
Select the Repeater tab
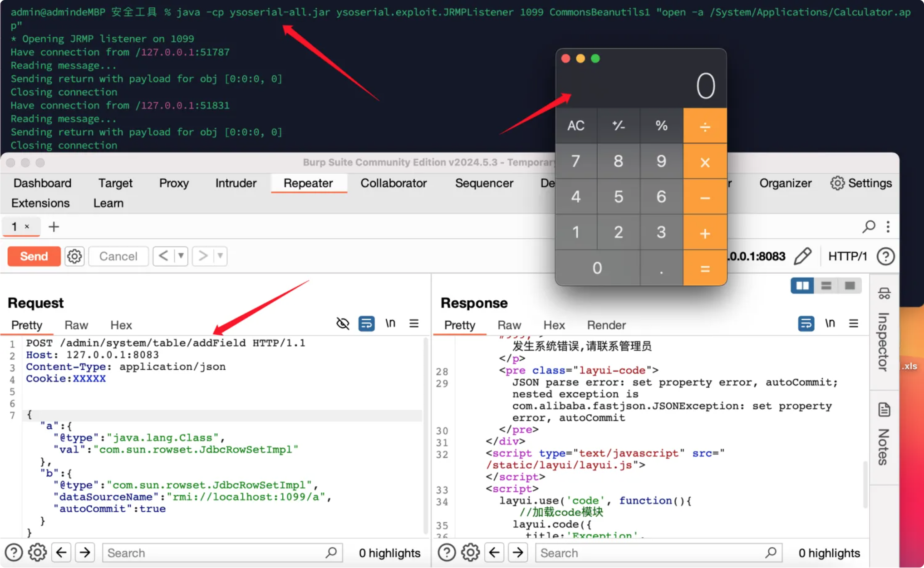(x=308, y=183)
